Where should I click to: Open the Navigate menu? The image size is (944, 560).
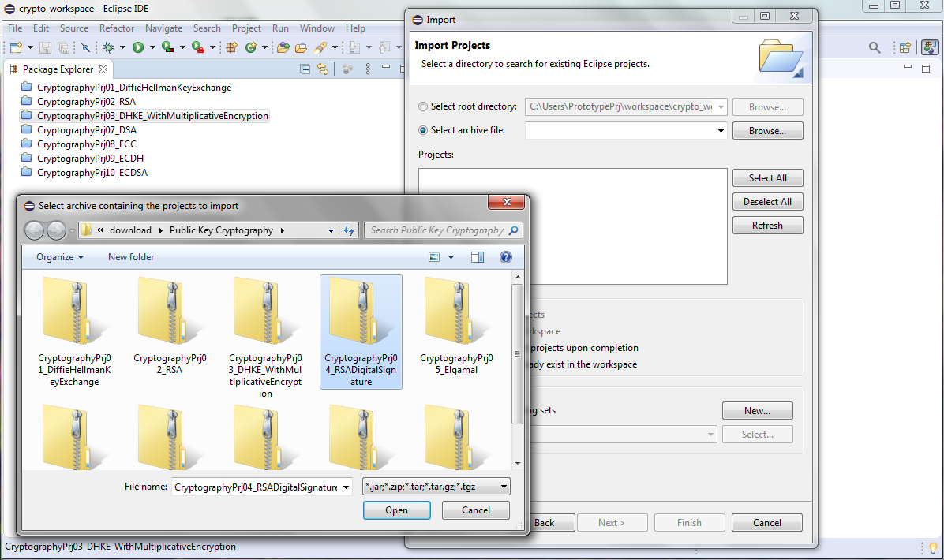pos(163,28)
